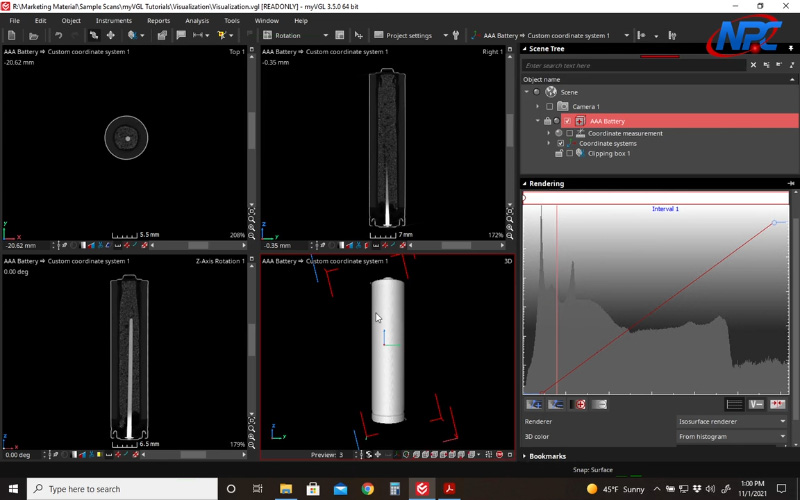Viewport: 800px width, 500px height.
Task: Open the 3D color dropdown
Action: [732, 436]
